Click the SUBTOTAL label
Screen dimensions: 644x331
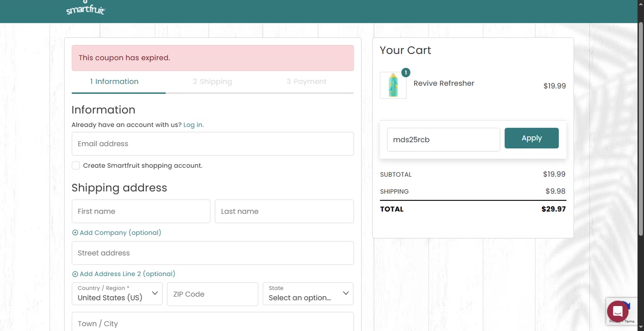(396, 175)
